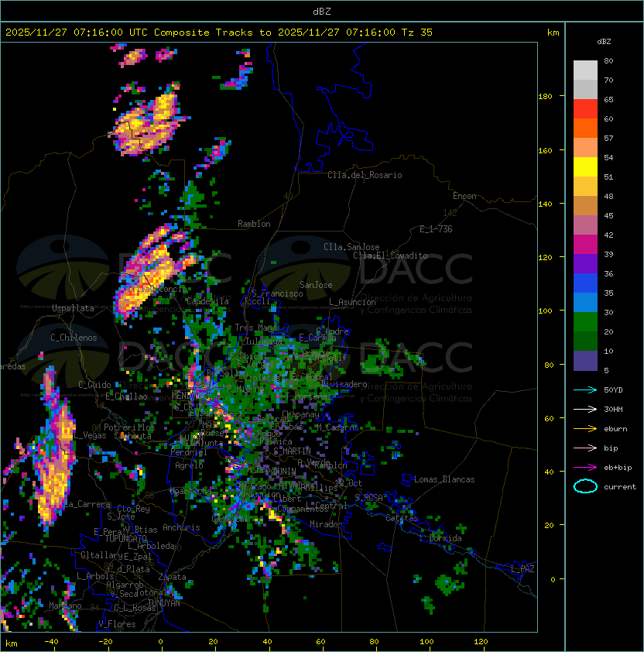Click the 'Capdevila' map label
The image size is (644, 652).
207,301
